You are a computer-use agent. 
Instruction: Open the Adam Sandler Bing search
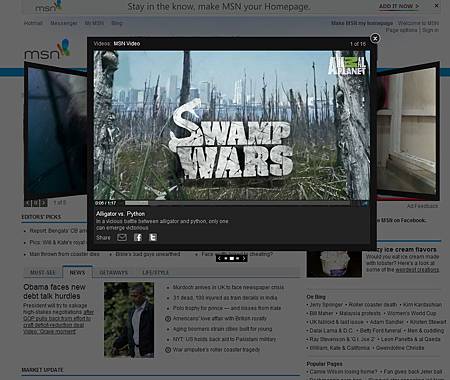coord(387,322)
